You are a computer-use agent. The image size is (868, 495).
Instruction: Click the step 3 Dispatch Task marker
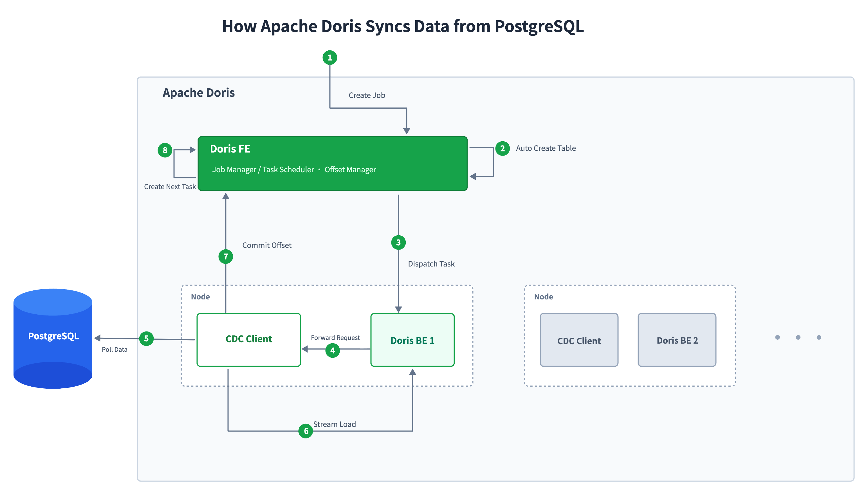[x=398, y=242]
